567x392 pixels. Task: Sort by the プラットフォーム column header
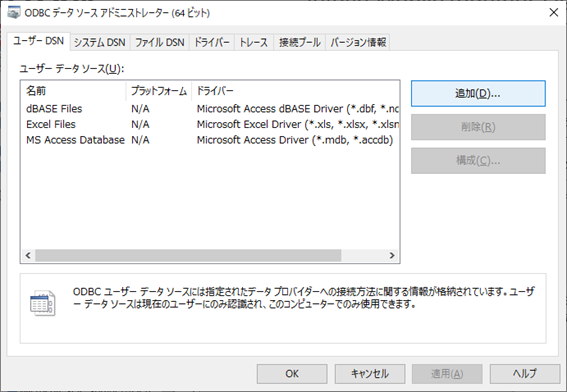[159, 90]
